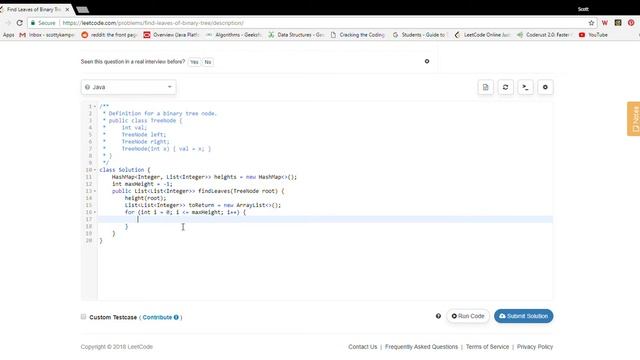The width and height of the screenshot is (640, 360).
Task: Open editor settings gear icon
Action: [545, 87]
